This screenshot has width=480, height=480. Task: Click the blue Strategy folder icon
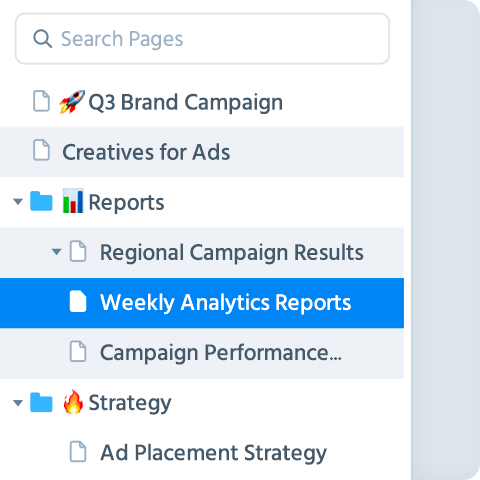pyautogui.click(x=41, y=402)
